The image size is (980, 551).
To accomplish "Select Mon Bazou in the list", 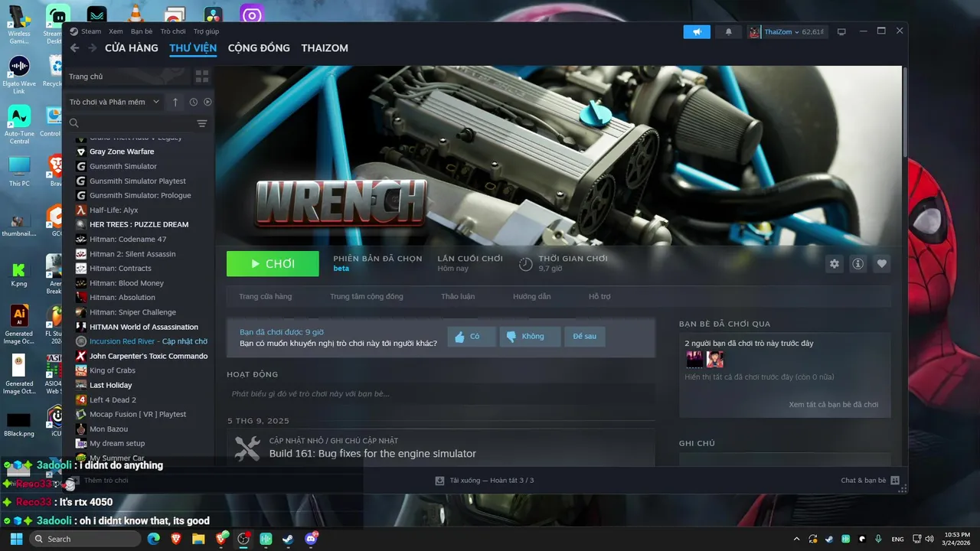I will pos(108,429).
